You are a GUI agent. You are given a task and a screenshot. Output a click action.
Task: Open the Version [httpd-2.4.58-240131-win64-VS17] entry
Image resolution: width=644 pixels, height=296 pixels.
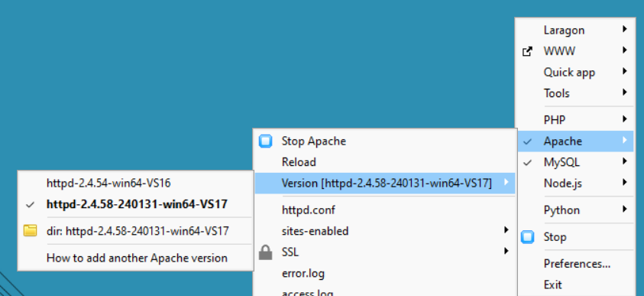[x=385, y=183]
